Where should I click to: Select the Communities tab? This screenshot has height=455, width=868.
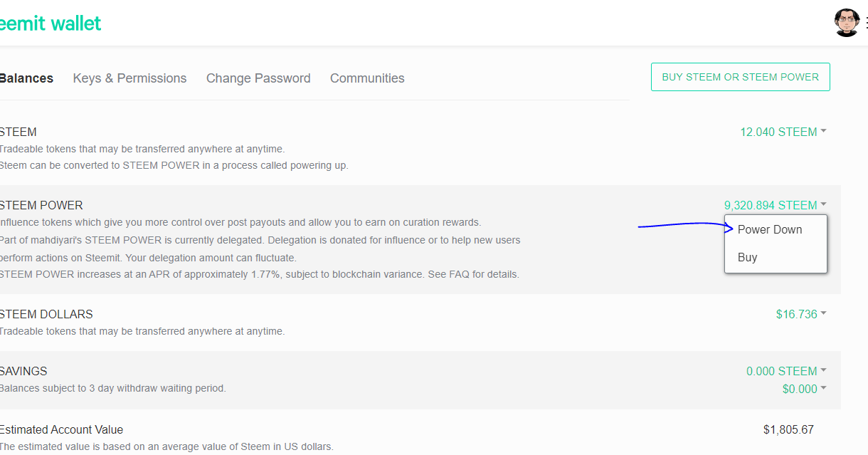tap(367, 78)
